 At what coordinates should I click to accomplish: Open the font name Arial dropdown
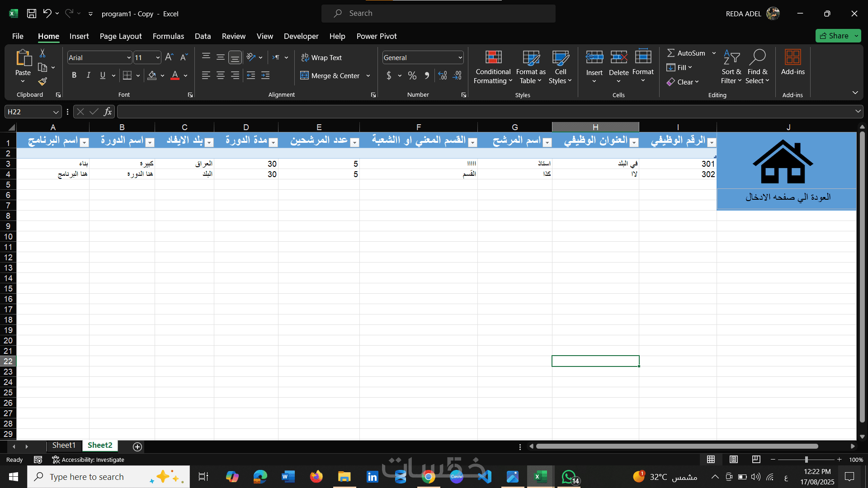[x=128, y=58]
